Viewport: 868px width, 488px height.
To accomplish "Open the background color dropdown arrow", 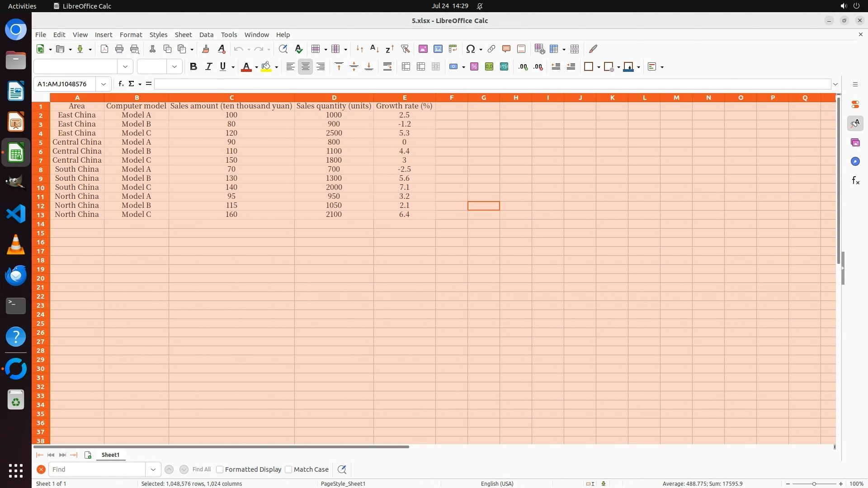I will coord(276,67).
